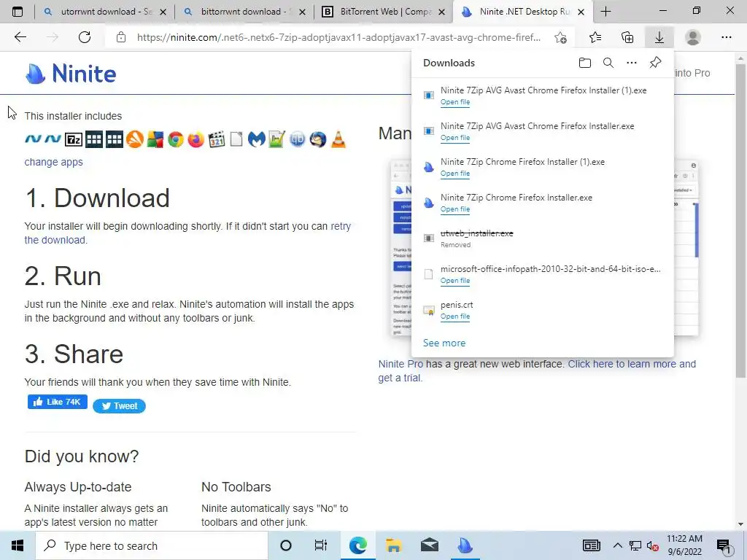Open Microsoft Edge from taskbar

tap(357, 545)
